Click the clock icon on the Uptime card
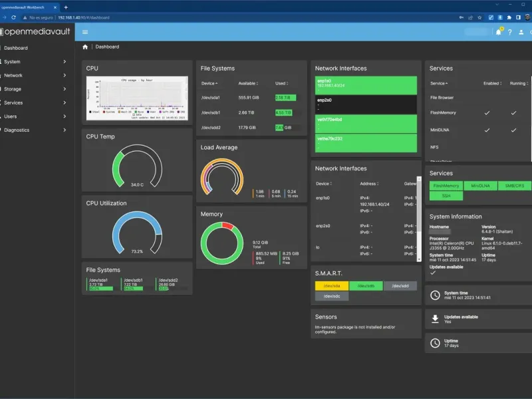Viewport: 532px width, 399px height. pyautogui.click(x=435, y=343)
